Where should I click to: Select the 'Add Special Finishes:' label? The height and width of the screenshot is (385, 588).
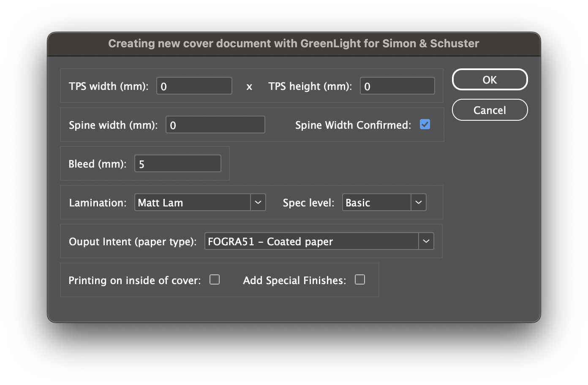[x=294, y=281]
